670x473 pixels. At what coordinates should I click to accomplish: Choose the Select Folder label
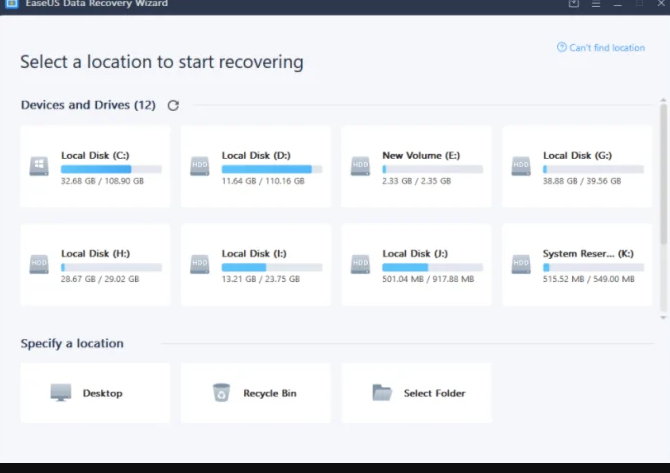point(435,393)
